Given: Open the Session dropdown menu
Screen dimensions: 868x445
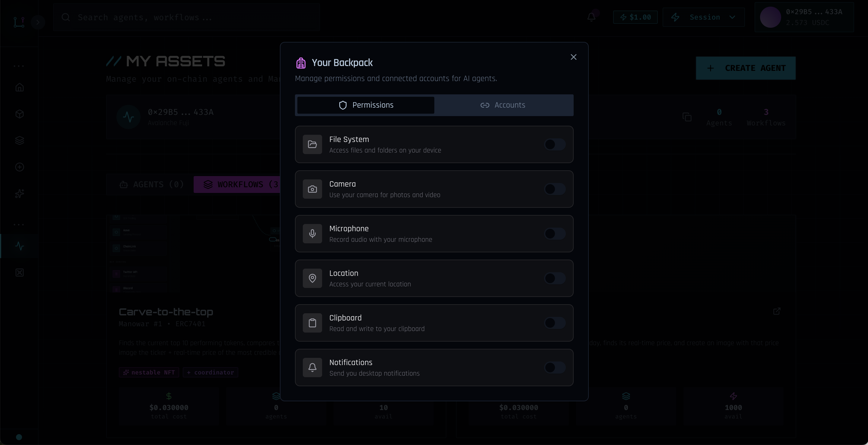Looking at the screenshot, I should coord(704,17).
